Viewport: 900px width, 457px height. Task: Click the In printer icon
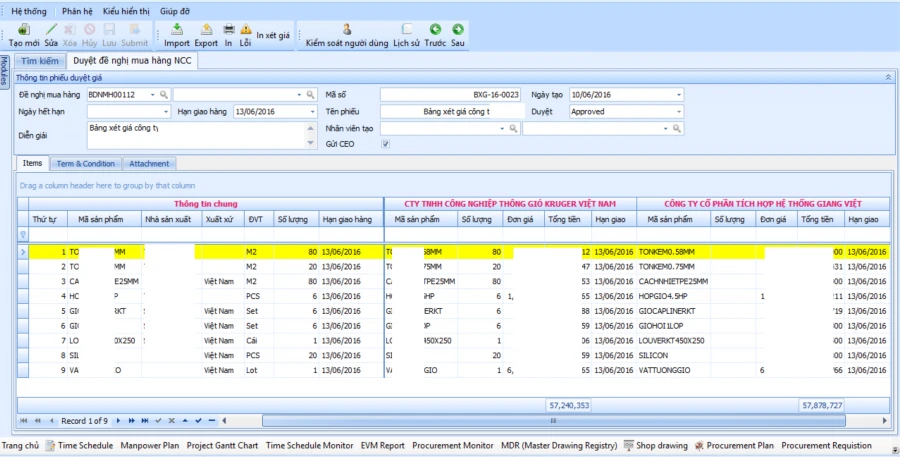pos(228,29)
